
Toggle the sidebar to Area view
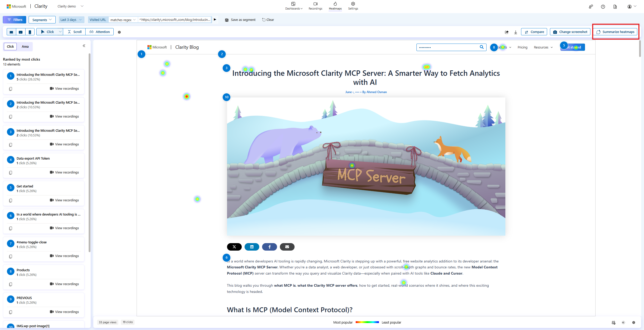point(25,47)
